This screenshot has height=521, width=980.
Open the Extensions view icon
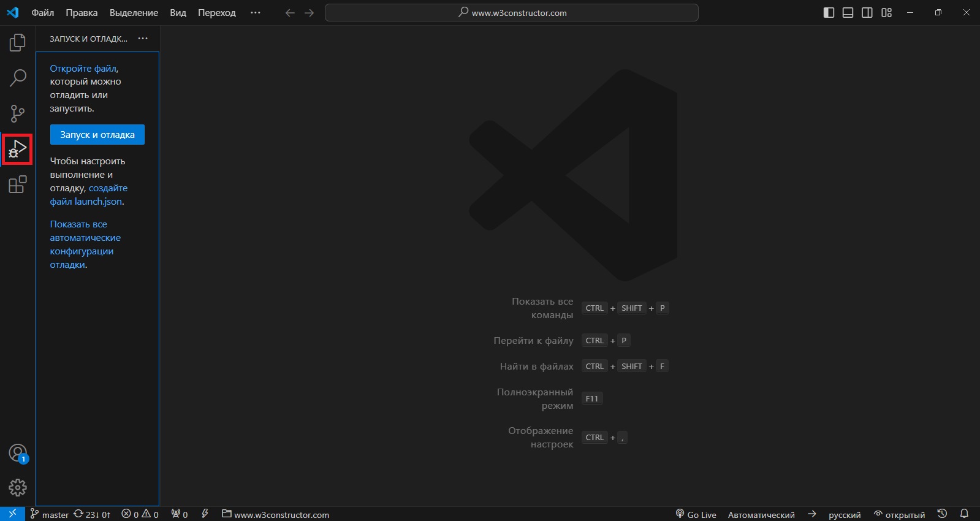click(x=18, y=184)
